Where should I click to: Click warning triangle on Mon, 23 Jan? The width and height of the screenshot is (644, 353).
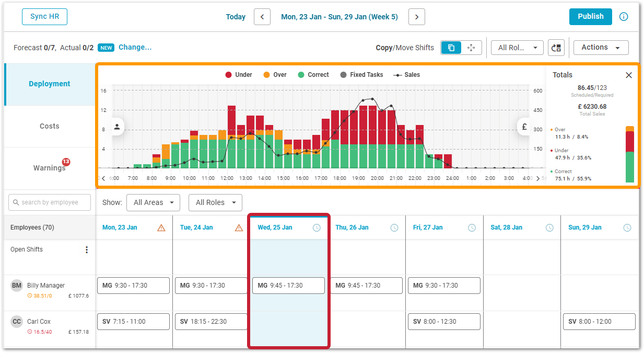tap(161, 227)
